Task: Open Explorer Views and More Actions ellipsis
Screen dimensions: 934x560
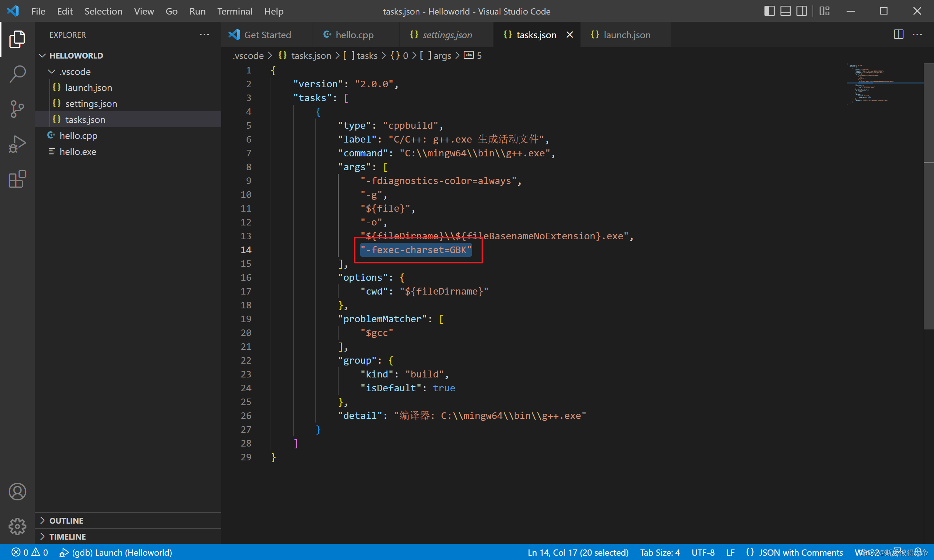Action: 204,35
